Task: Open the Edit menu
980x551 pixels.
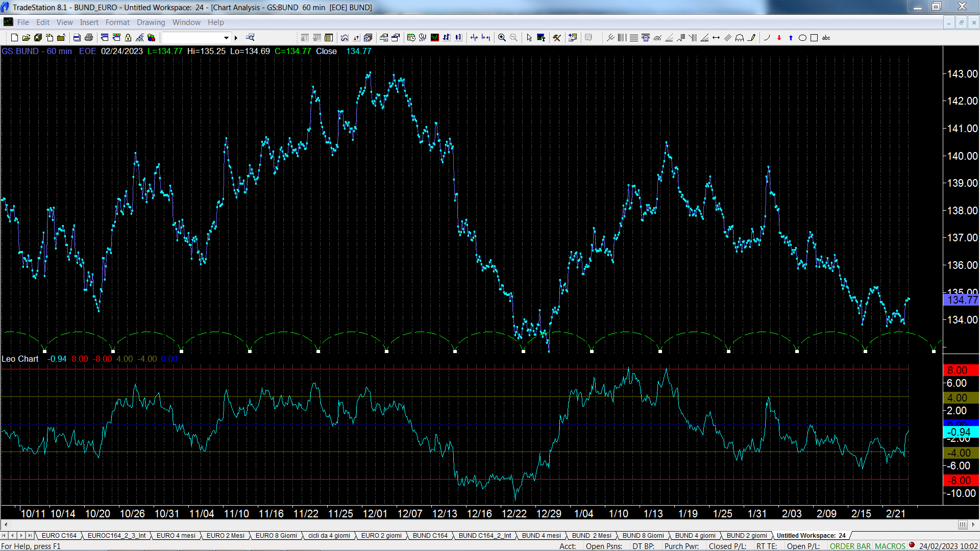Action: pyautogui.click(x=43, y=22)
